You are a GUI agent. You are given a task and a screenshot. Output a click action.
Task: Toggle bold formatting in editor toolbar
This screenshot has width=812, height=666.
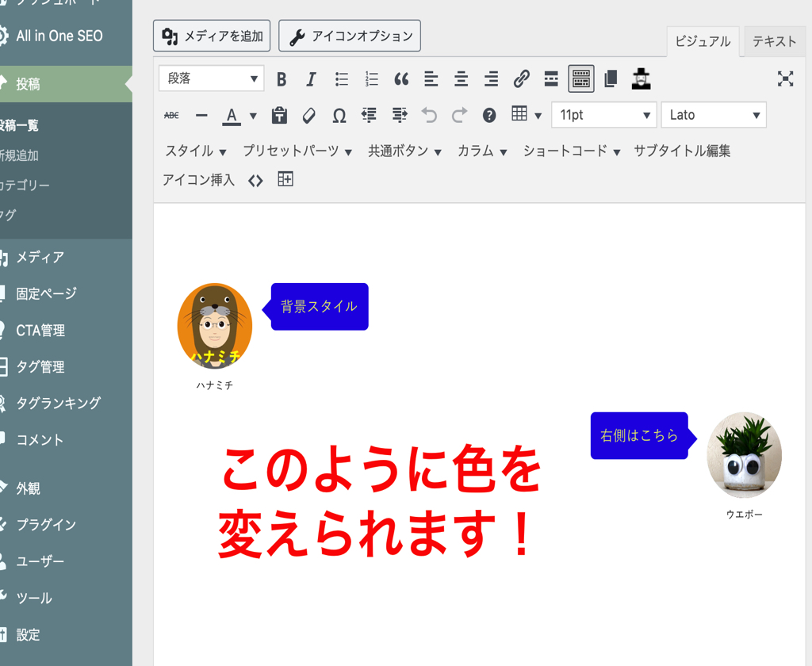(282, 78)
